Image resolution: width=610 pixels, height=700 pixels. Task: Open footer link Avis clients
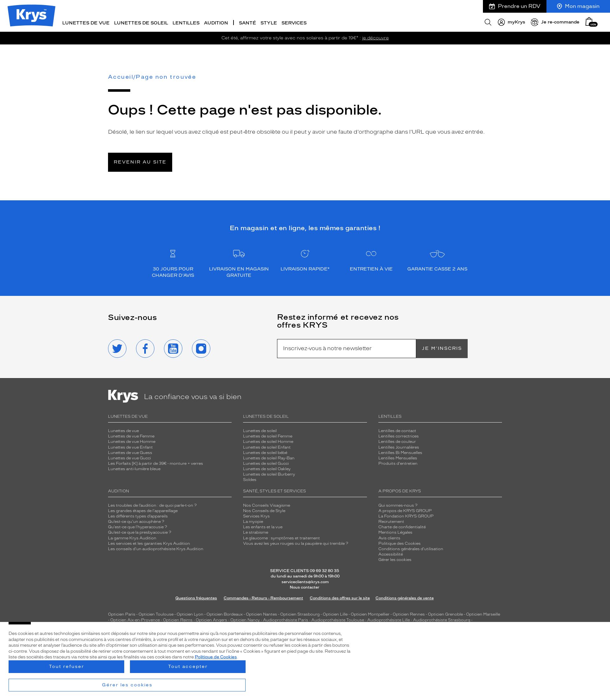pos(389,538)
